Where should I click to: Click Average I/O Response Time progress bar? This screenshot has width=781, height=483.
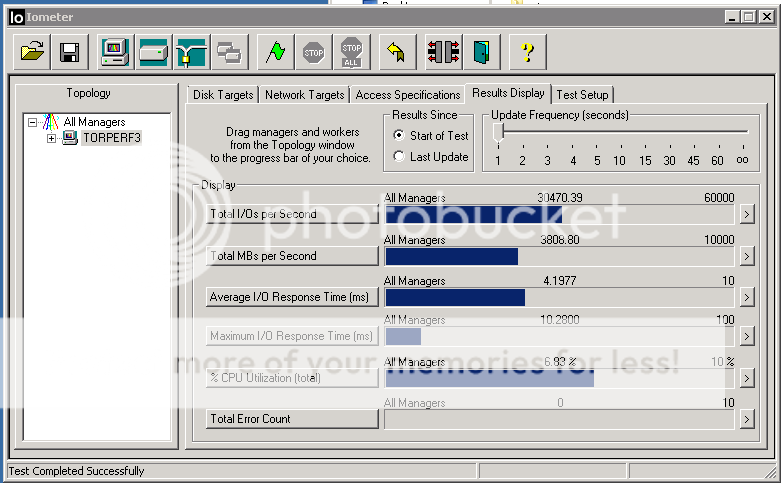click(559, 298)
